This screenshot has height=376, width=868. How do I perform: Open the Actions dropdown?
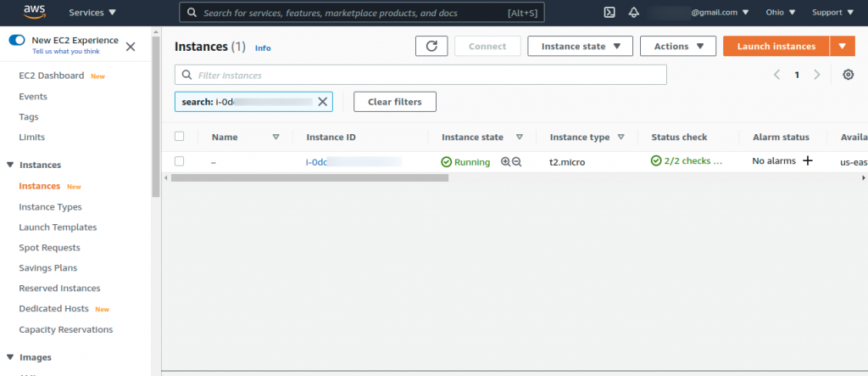pyautogui.click(x=678, y=46)
